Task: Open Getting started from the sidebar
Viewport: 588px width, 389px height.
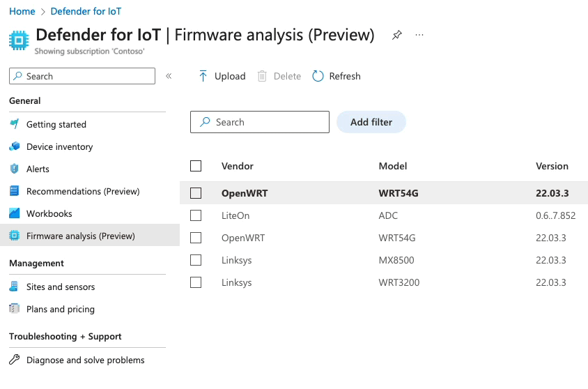Action: coord(56,124)
